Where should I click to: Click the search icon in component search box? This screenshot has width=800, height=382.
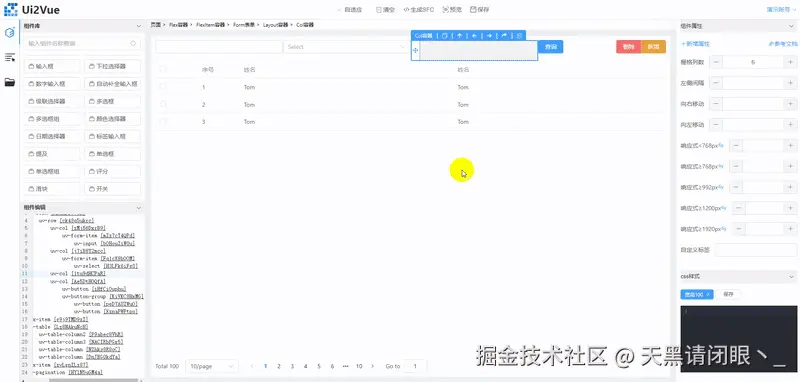tap(133, 44)
